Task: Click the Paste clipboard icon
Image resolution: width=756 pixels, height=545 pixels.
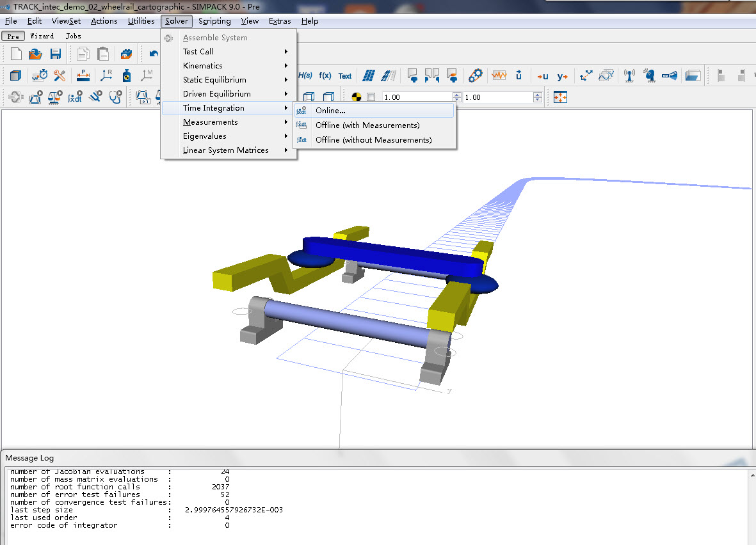Action: click(x=102, y=54)
